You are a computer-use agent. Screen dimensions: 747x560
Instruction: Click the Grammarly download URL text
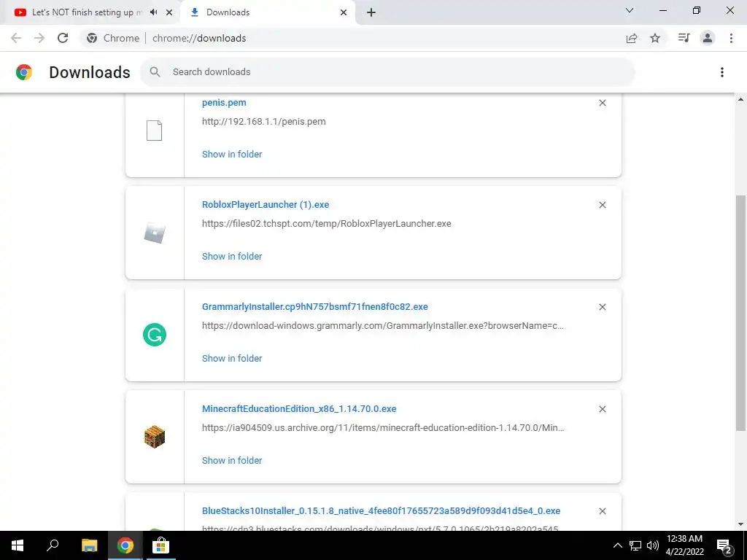pyautogui.click(x=382, y=326)
